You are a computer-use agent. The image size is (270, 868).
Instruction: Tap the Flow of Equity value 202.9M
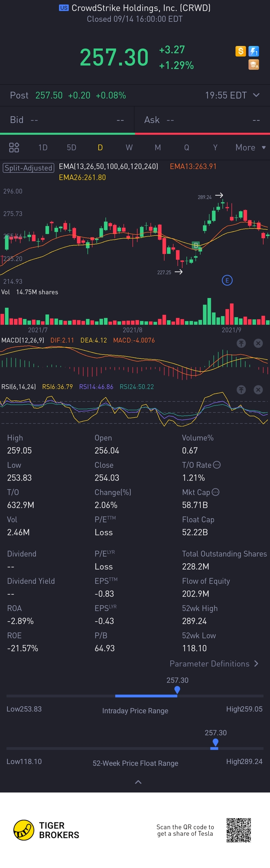(195, 593)
